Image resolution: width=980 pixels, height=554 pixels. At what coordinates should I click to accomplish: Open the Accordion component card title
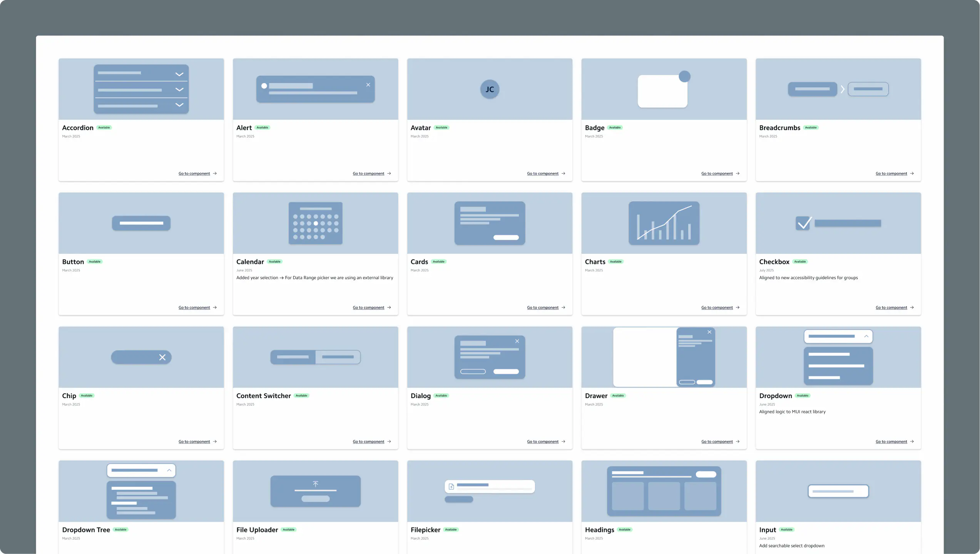pyautogui.click(x=78, y=127)
